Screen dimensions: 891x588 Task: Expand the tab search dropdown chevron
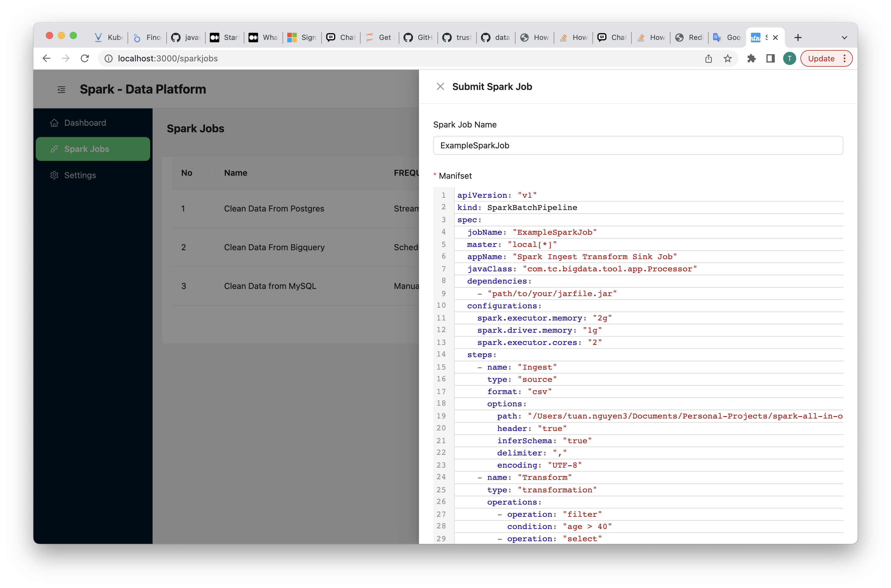[844, 38]
